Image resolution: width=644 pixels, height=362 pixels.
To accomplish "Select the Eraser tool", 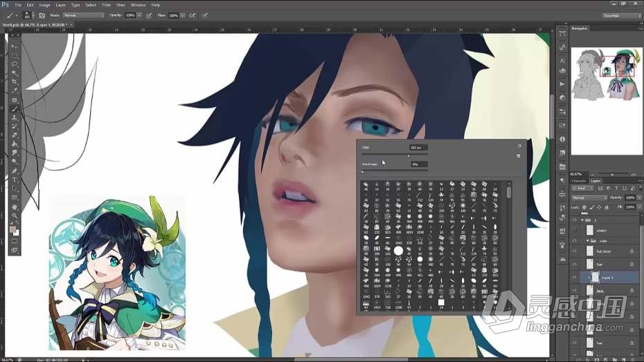I will point(15,135).
